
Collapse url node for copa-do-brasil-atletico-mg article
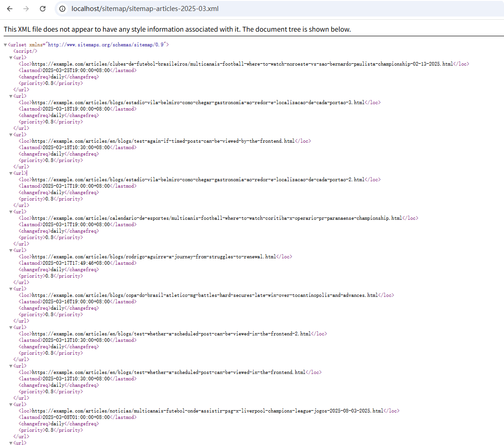[11, 290]
